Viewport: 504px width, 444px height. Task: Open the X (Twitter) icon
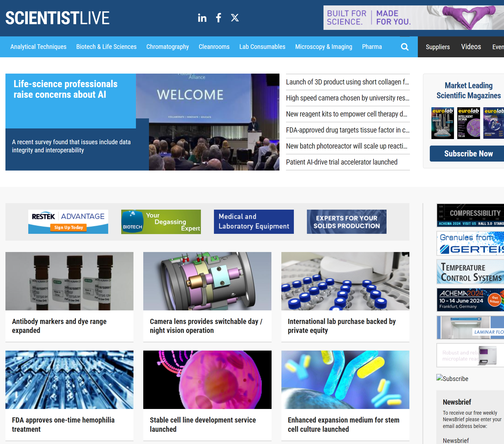(x=235, y=18)
